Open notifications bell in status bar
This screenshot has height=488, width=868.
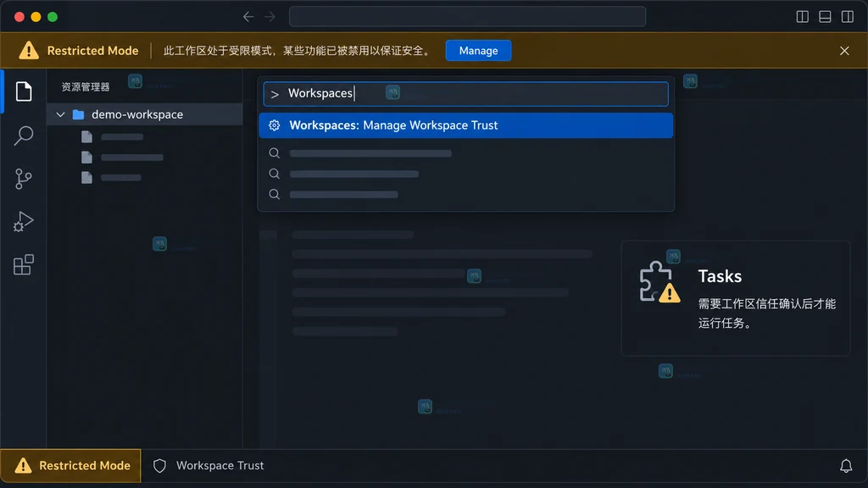tap(846, 466)
